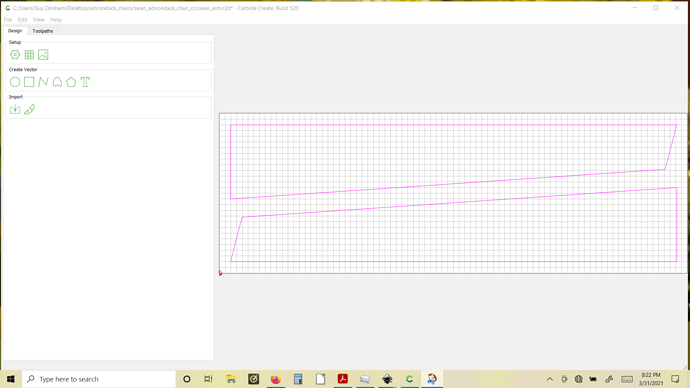Select the Text tool
The width and height of the screenshot is (690, 388).
(85, 82)
